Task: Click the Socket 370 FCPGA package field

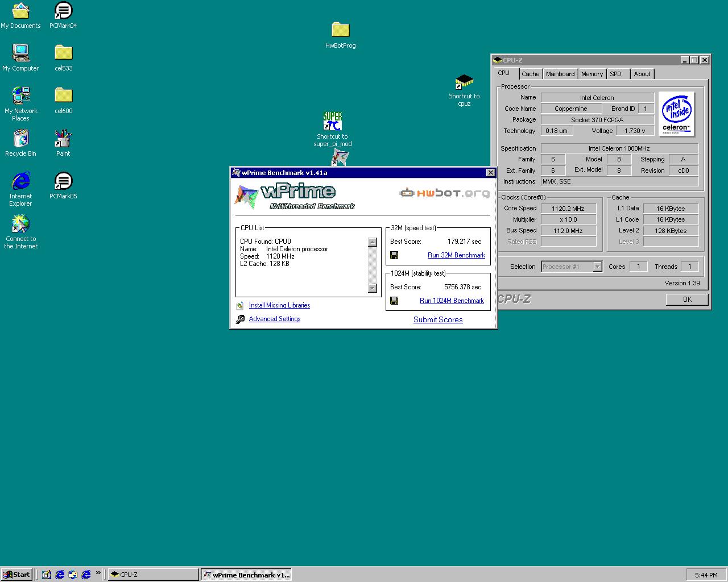Action: click(x=597, y=120)
